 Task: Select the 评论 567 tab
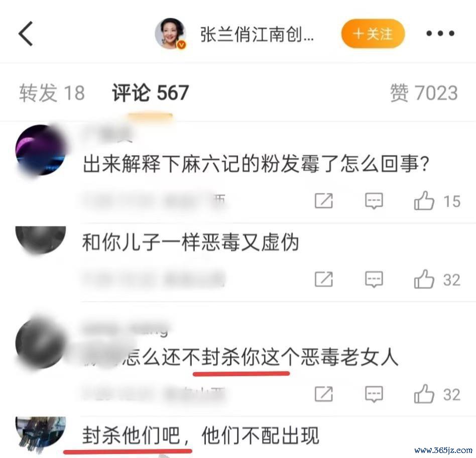151,92
